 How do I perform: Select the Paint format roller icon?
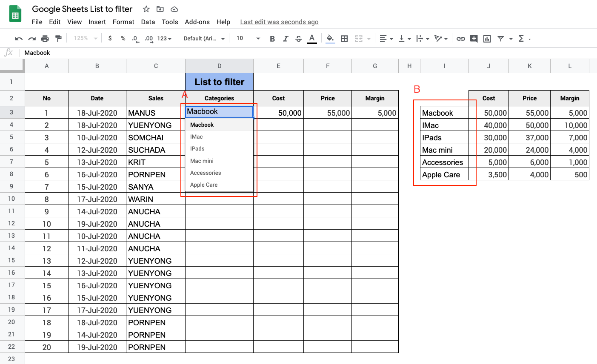click(58, 39)
